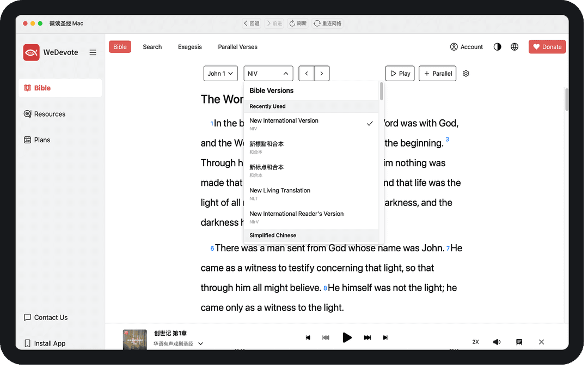This screenshot has height=369, width=588.
Task: Open the Parallel Verses tab
Action: [x=237, y=47]
